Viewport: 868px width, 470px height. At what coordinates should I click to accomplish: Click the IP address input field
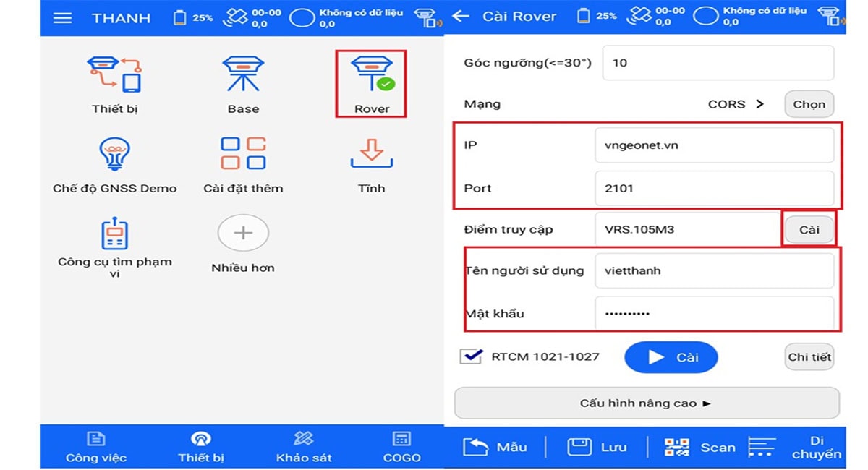[713, 145]
